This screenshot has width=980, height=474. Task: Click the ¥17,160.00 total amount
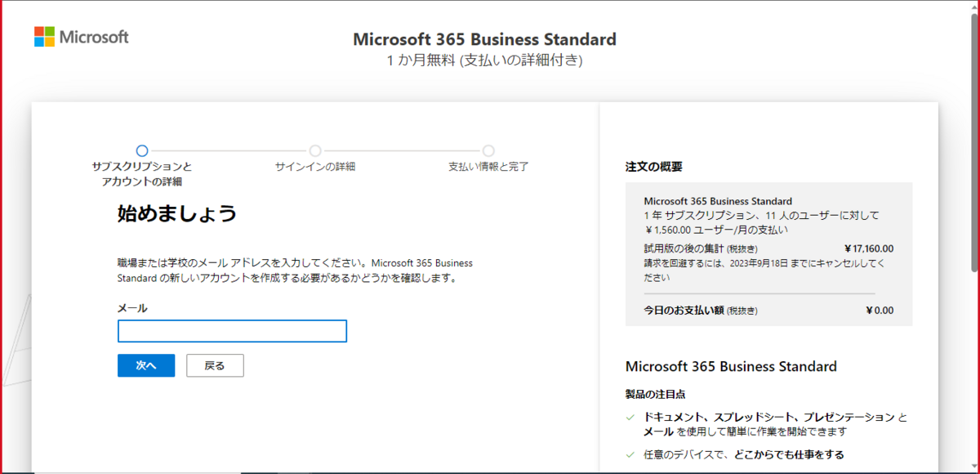[869, 248]
